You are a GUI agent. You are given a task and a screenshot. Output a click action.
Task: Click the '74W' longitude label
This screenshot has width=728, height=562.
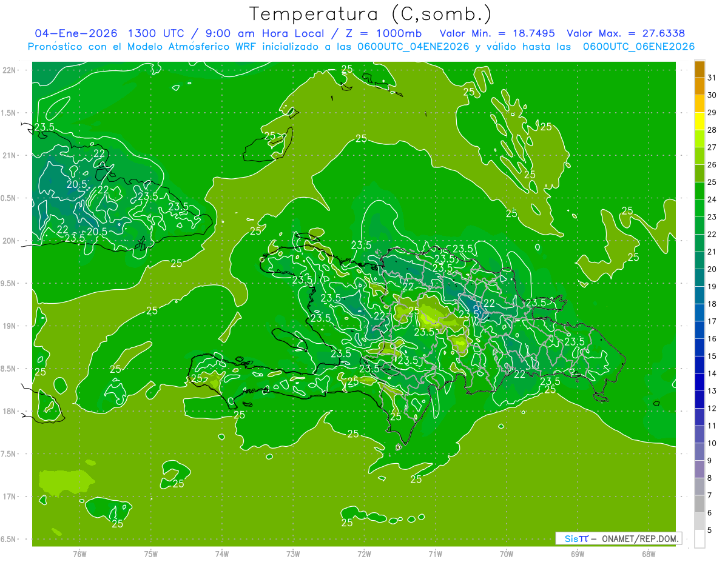click(x=222, y=554)
